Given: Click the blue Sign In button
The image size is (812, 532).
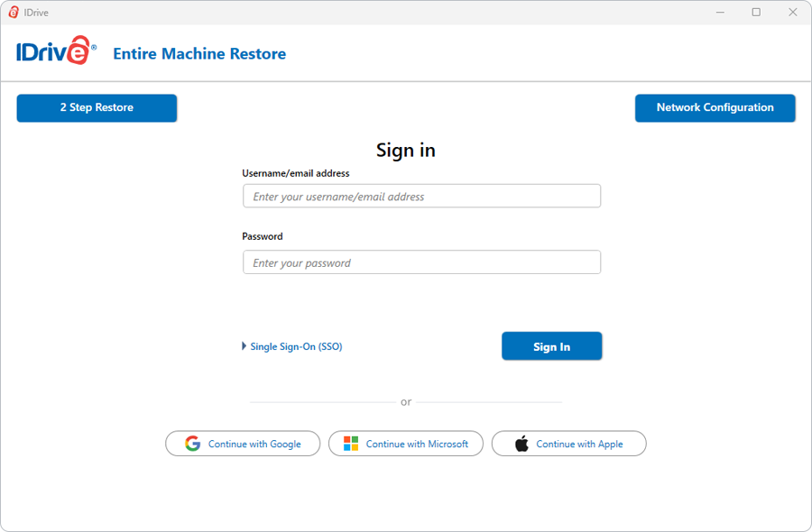Looking at the screenshot, I should click(551, 346).
